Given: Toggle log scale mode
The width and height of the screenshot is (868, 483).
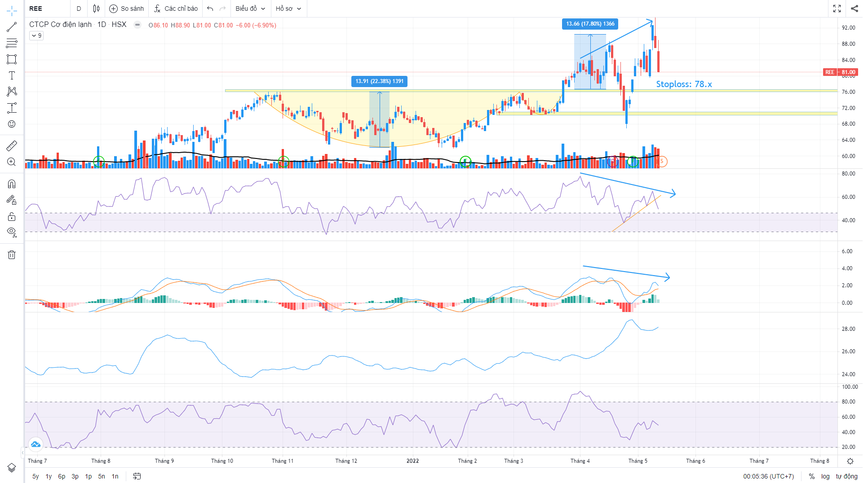Looking at the screenshot, I should point(825,476).
